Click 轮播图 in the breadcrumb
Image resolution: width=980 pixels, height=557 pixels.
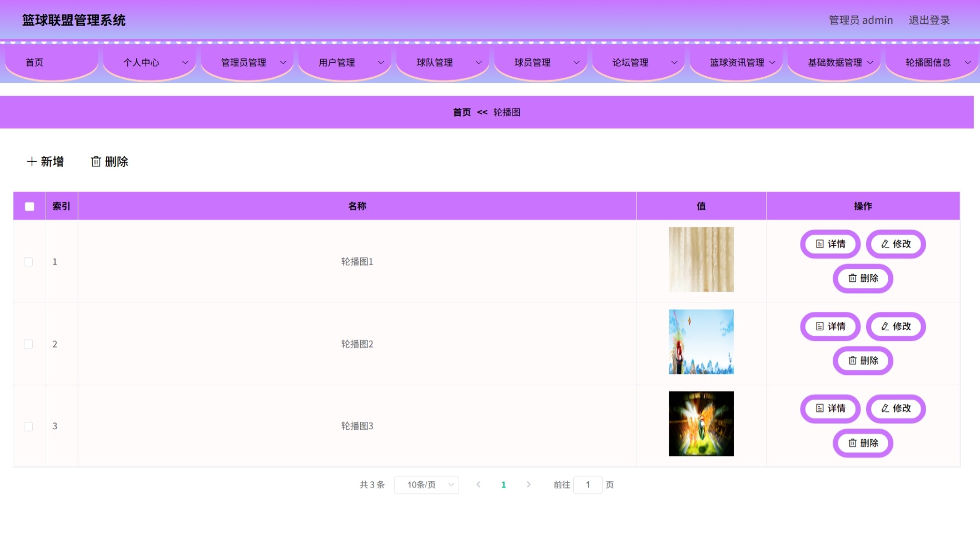tap(507, 112)
